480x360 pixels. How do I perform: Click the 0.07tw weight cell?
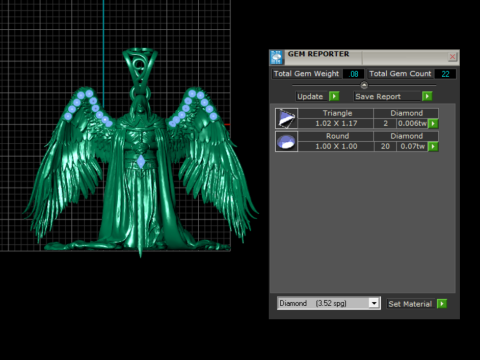click(x=412, y=146)
